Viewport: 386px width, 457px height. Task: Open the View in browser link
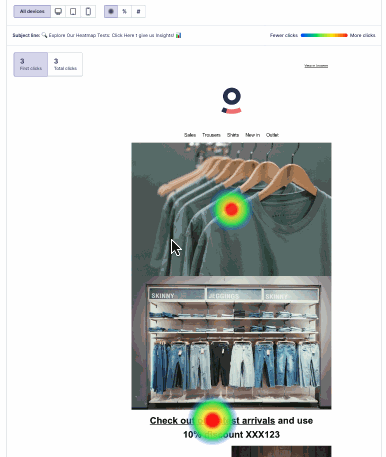316,66
